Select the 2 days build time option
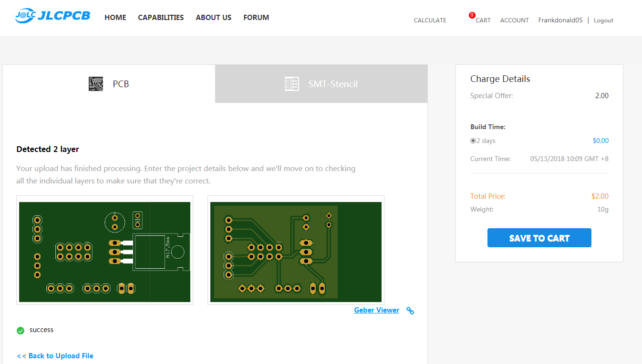This screenshot has height=364, width=642. click(x=473, y=141)
